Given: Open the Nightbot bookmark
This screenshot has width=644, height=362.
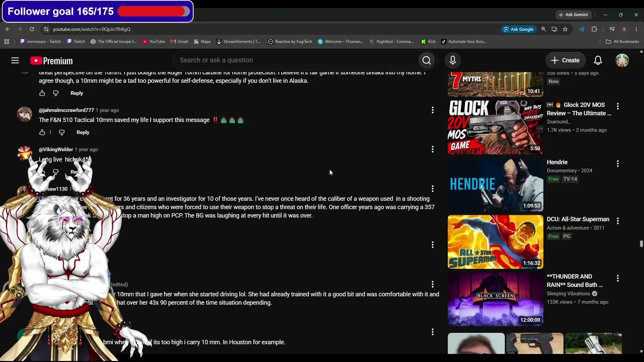Looking at the screenshot, I should pos(391,42).
